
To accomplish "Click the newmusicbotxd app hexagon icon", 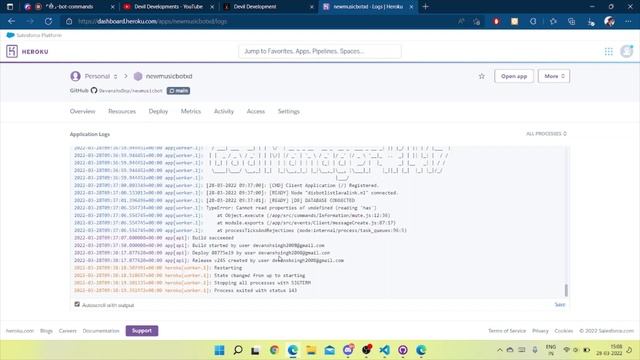I will click(x=138, y=76).
